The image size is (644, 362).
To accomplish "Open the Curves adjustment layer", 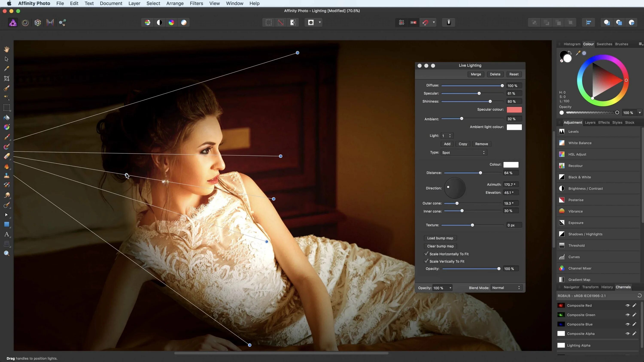I will [x=574, y=256].
